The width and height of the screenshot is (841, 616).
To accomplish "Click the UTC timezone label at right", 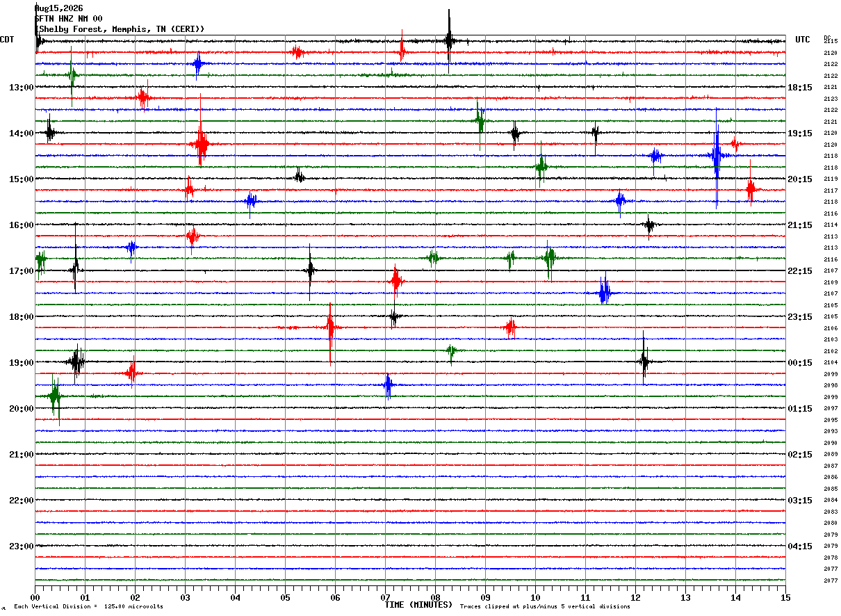I will coord(803,40).
